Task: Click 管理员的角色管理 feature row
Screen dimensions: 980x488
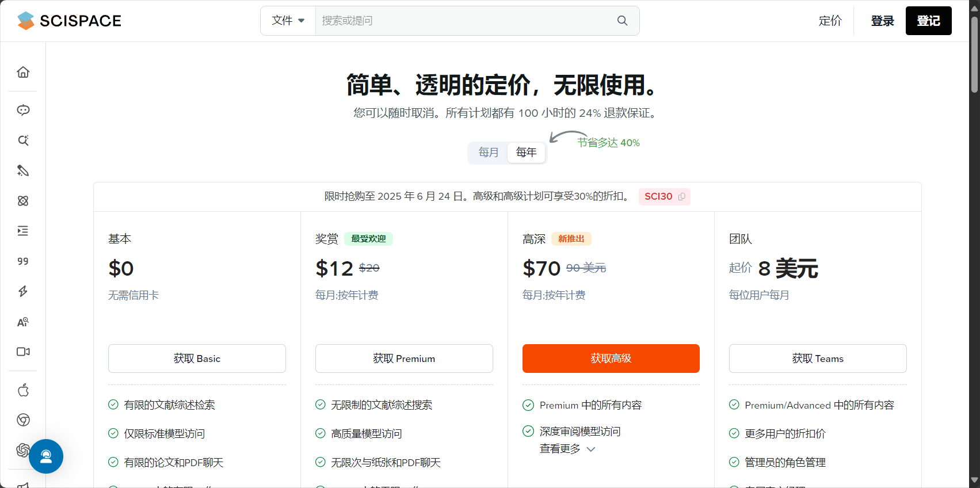Action: (777, 463)
